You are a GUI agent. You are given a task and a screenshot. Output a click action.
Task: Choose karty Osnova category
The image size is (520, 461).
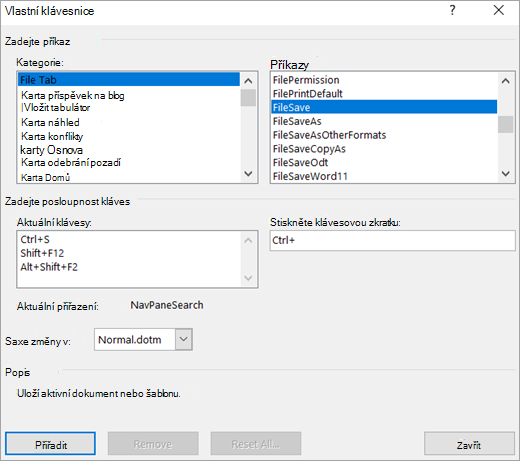[x=129, y=150]
